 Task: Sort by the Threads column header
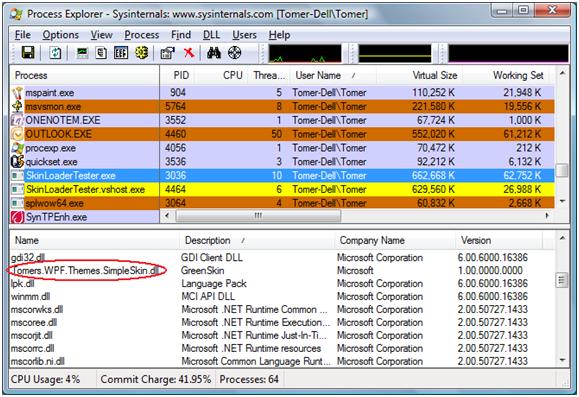click(x=269, y=75)
